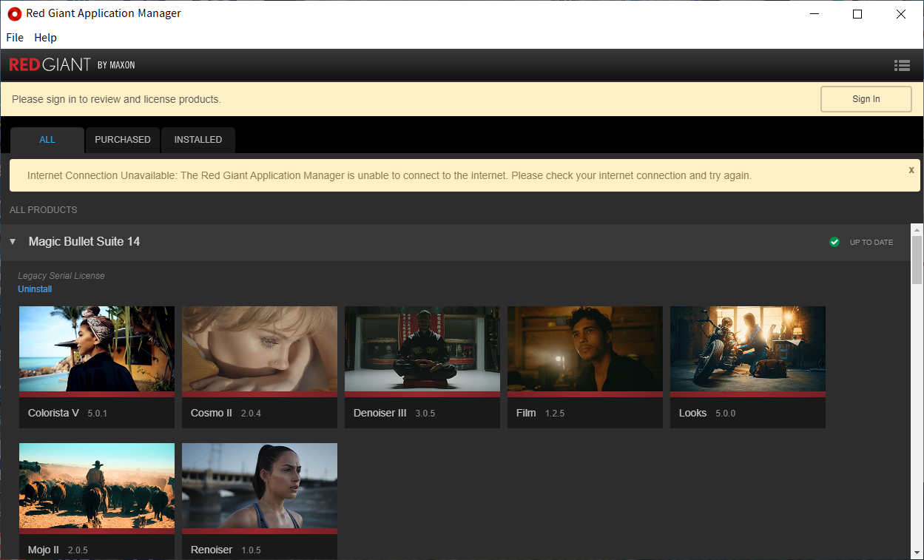Image resolution: width=924 pixels, height=560 pixels.
Task: Switch to the PURCHASED tab
Action: coord(123,140)
